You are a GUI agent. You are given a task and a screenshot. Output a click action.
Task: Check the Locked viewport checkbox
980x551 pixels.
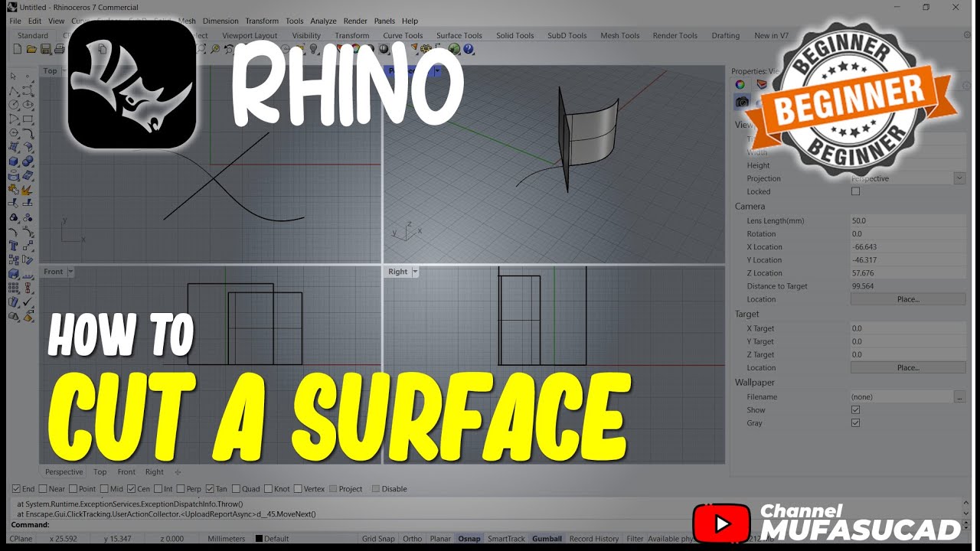tap(856, 191)
